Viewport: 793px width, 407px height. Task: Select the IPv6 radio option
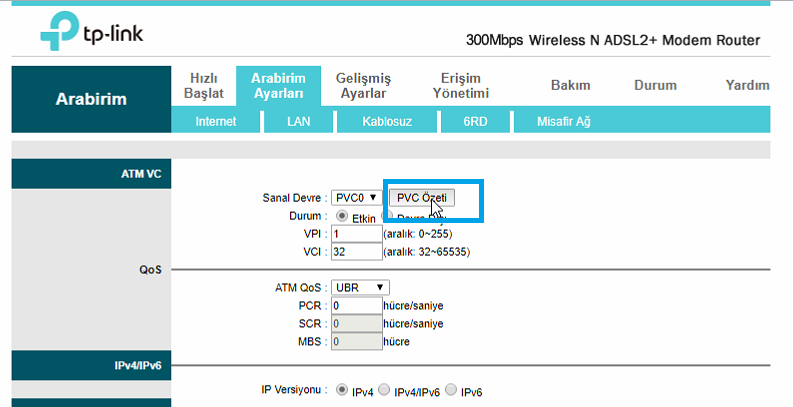pyautogui.click(x=451, y=390)
